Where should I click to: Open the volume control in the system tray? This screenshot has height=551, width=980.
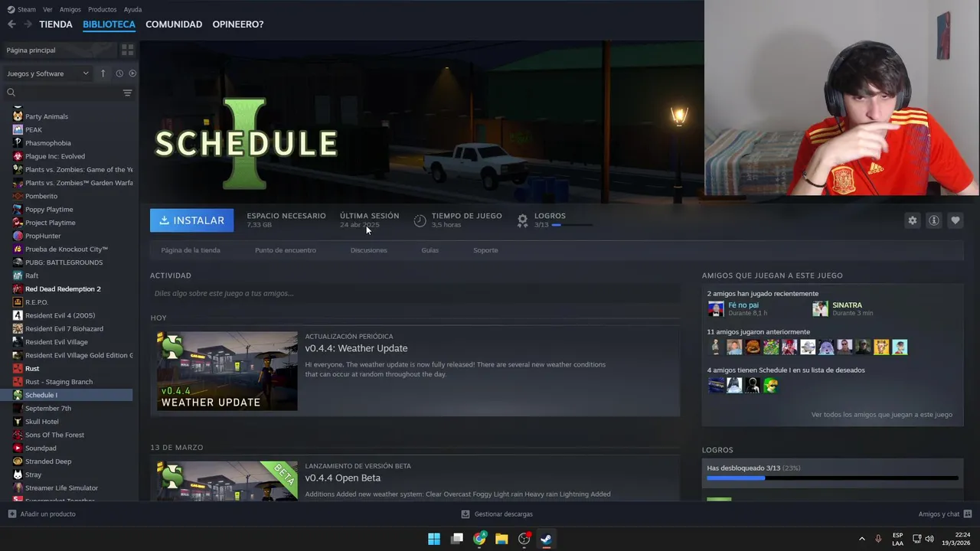(x=929, y=539)
